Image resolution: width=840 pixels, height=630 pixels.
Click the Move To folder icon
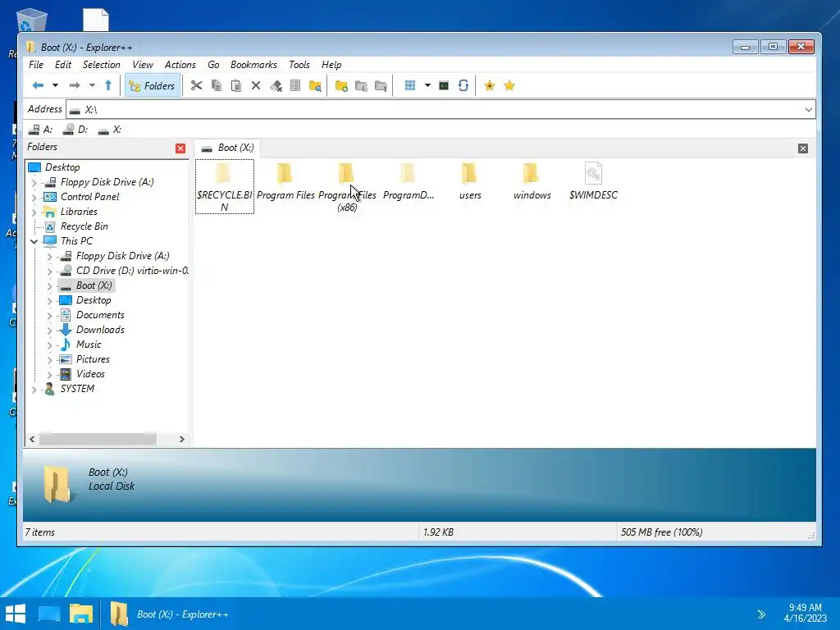[381, 85]
